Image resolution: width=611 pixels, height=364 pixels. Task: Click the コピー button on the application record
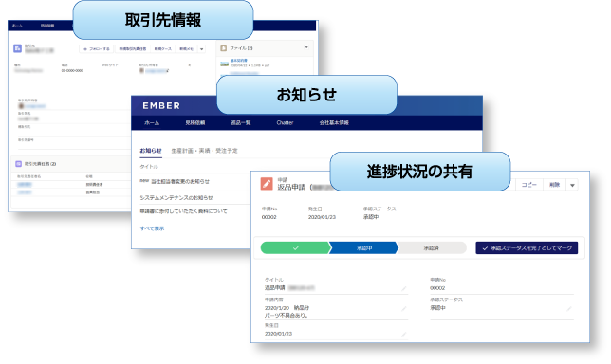(x=528, y=185)
